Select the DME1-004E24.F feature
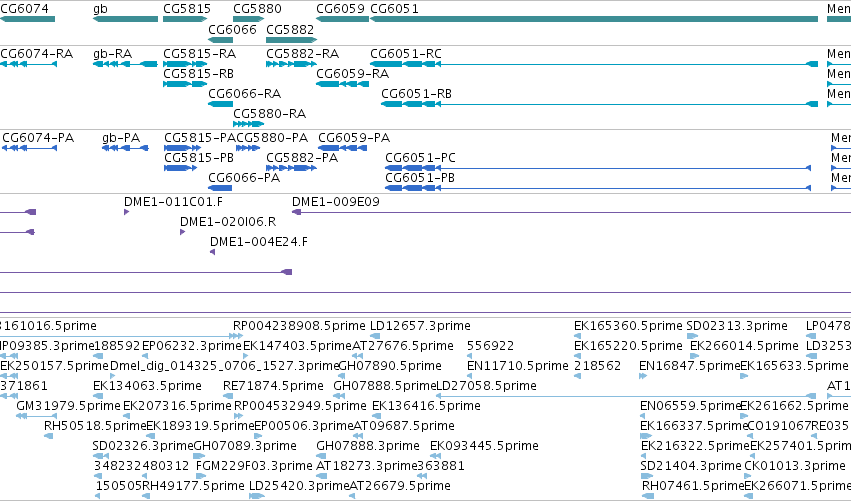The width and height of the screenshot is (851, 501). pyautogui.click(x=212, y=252)
